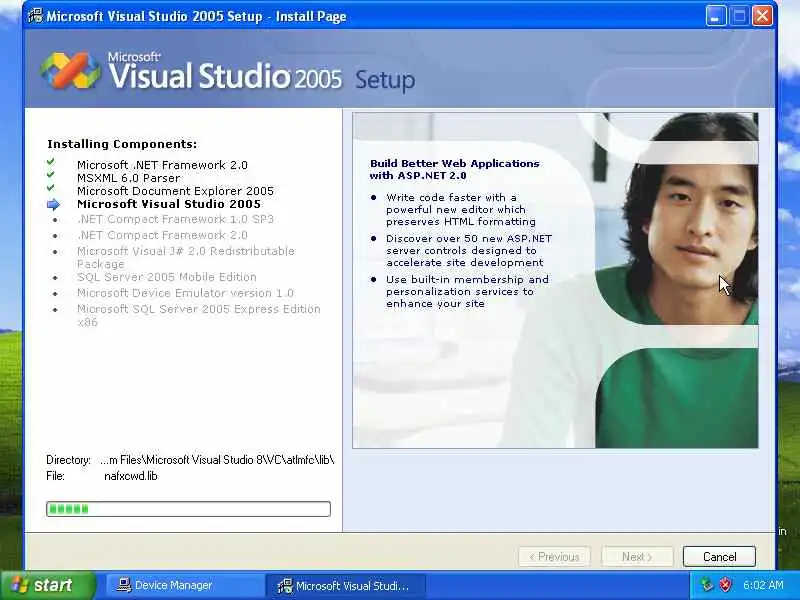The height and width of the screenshot is (600, 800).
Task: Click Microsoft .NET Framework 2.0 component text
Action: pos(162,165)
